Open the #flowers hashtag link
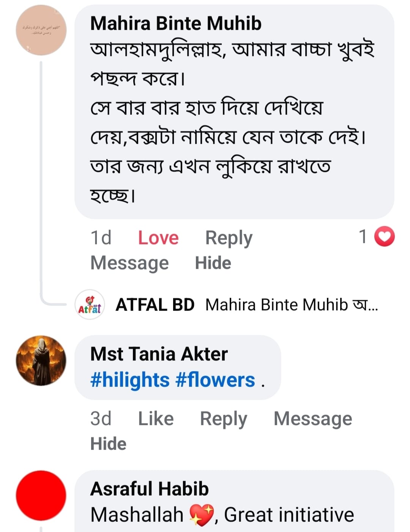The width and height of the screenshot is (410, 532). [x=215, y=380]
